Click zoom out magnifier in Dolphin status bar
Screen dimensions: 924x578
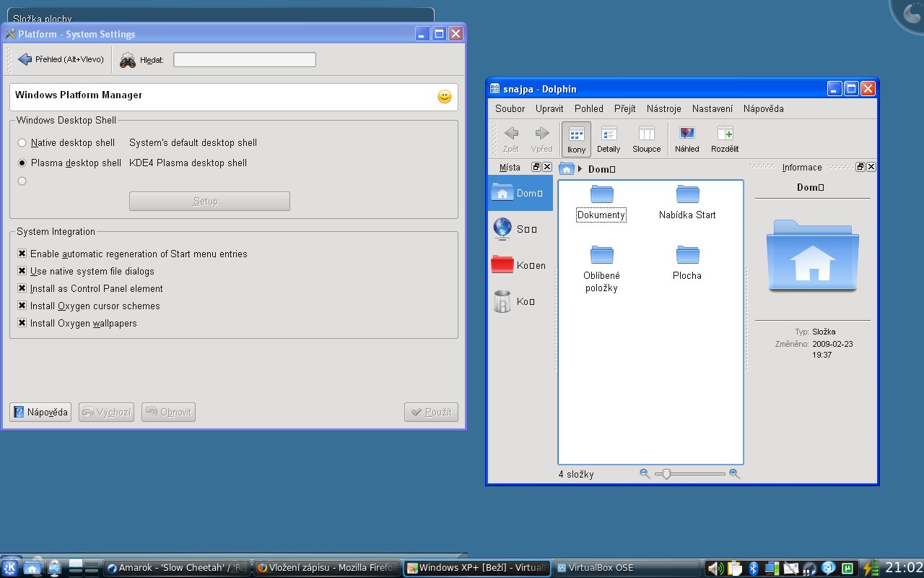point(645,474)
